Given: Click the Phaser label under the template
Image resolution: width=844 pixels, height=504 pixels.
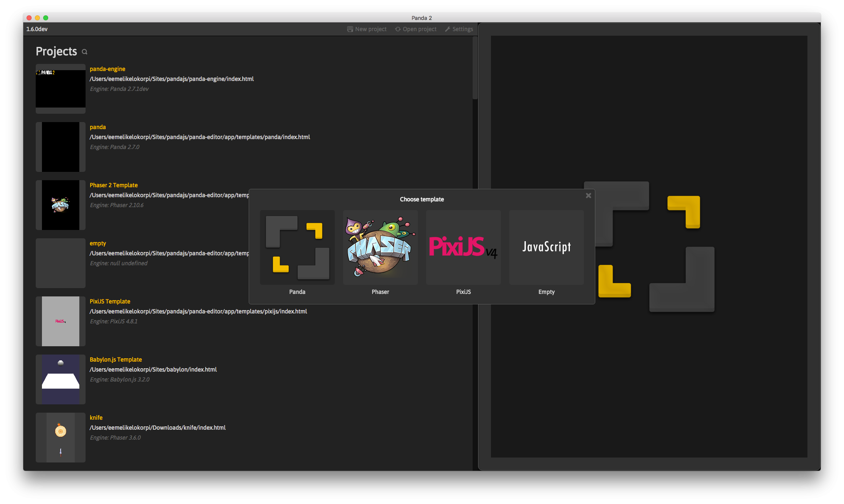Looking at the screenshot, I should [380, 292].
